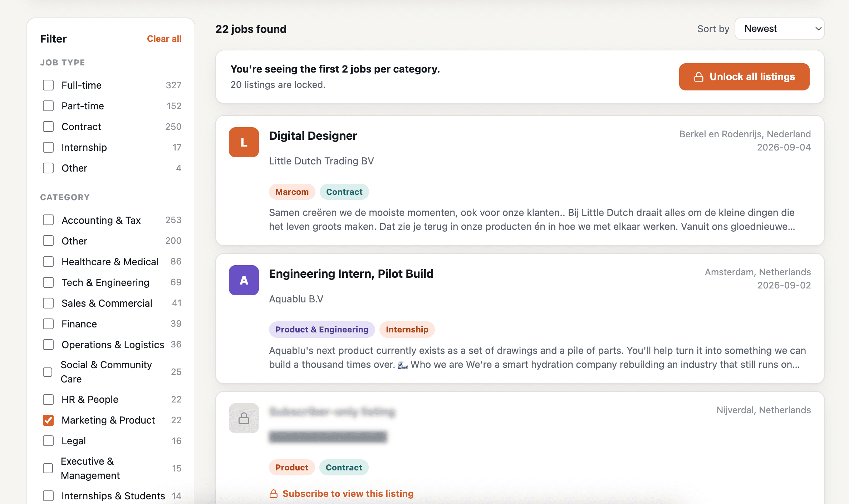
Task: Click the Unlock all listings button
Action: pos(744,77)
